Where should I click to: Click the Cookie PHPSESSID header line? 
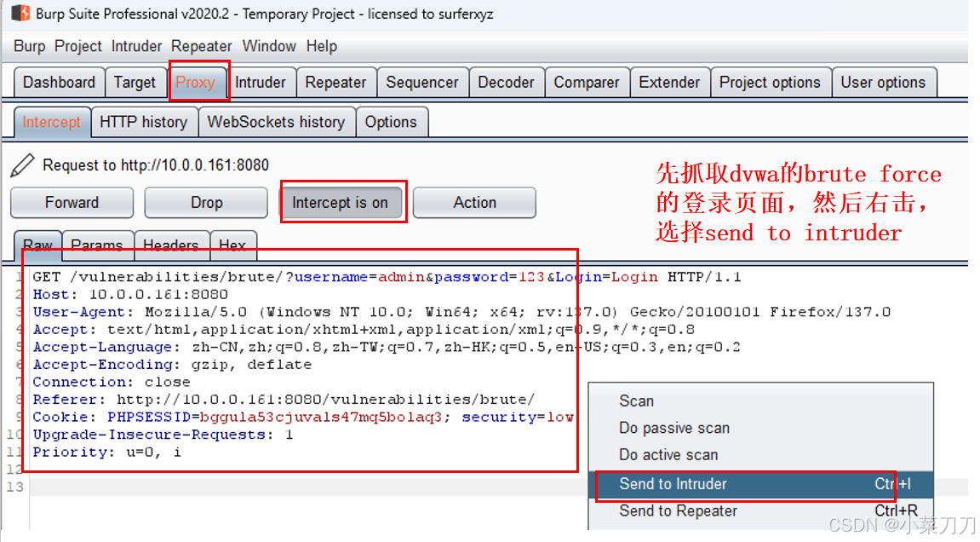[x=303, y=418]
